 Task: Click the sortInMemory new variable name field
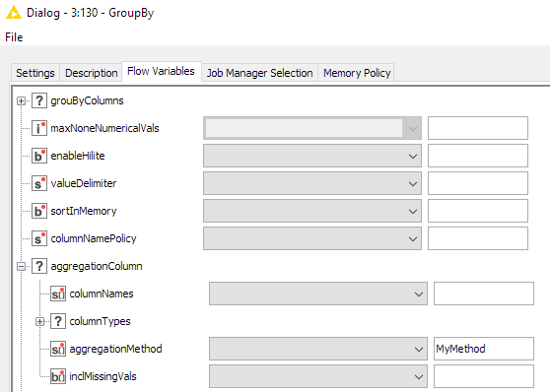478,211
